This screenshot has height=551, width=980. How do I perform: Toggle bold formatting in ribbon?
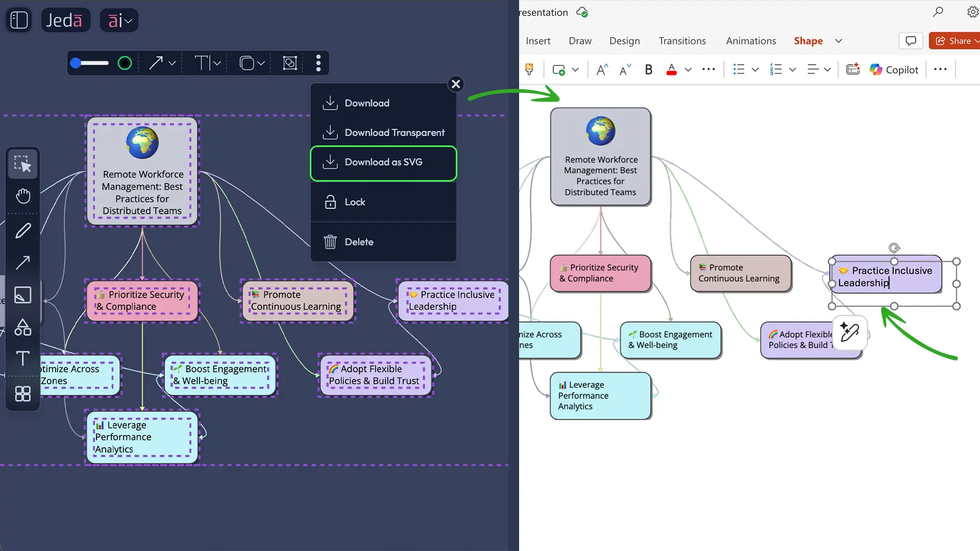coord(648,70)
